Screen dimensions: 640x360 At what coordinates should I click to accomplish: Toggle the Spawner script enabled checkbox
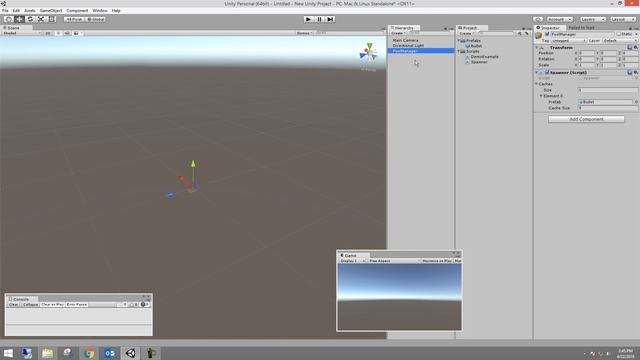tap(547, 72)
